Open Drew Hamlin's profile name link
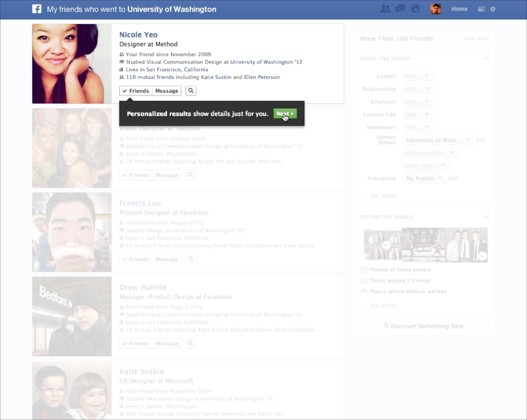527x420 pixels. point(143,287)
